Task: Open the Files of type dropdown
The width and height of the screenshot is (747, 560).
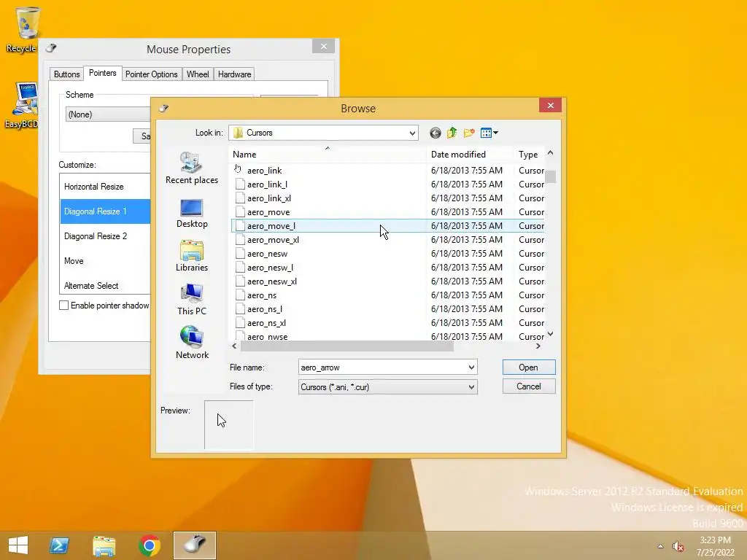Action: [388, 386]
